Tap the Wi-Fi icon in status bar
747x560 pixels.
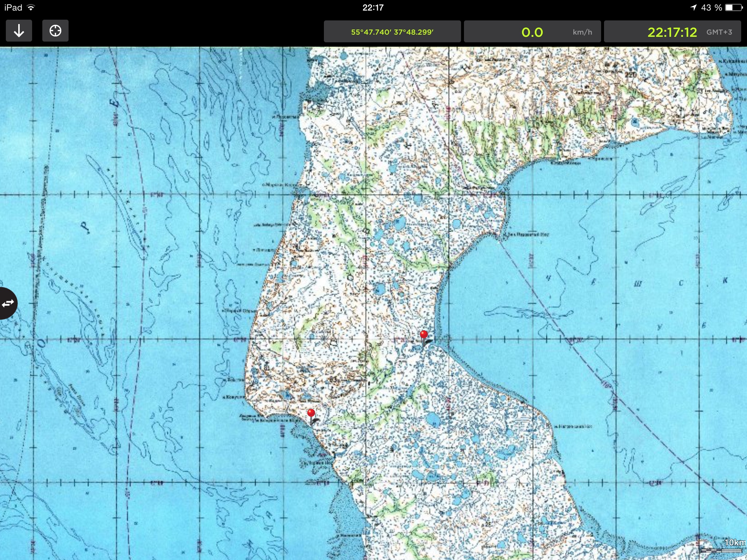(x=31, y=8)
